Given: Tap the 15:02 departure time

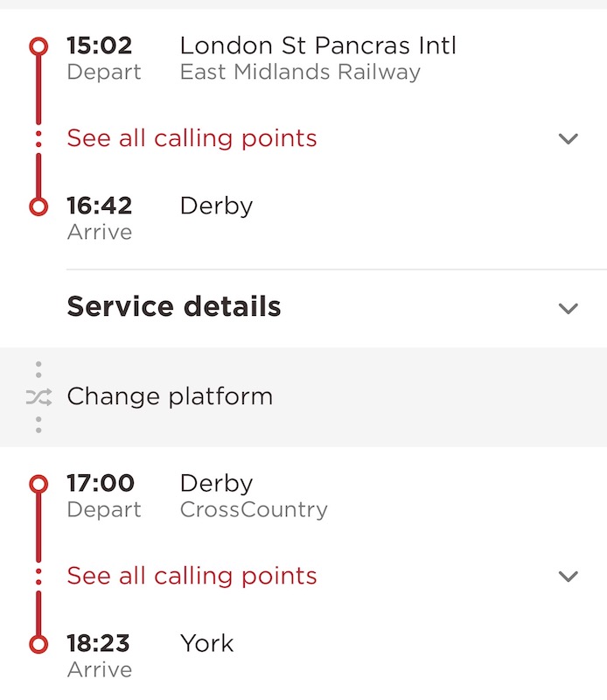Looking at the screenshot, I should coord(100,45).
